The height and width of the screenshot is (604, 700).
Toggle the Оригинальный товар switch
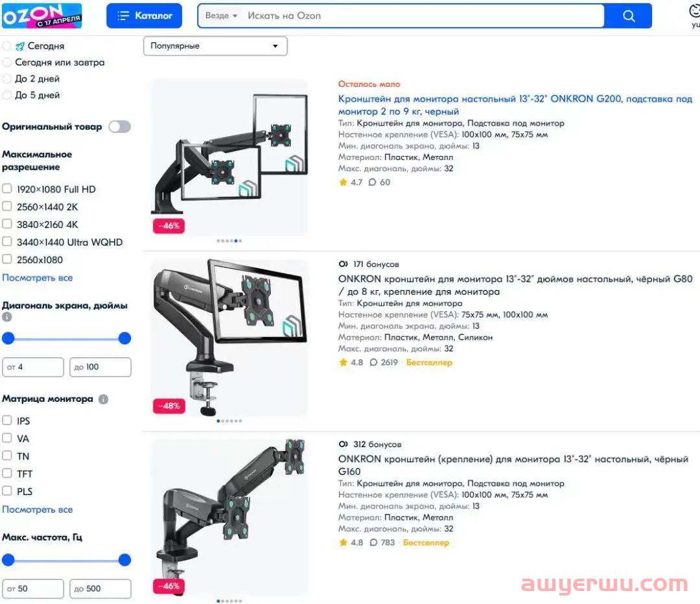120,127
